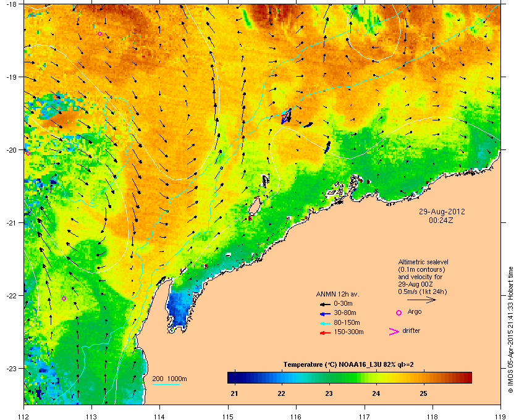Select the Argo float marker at 112°E, 20°S
The height and width of the screenshot is (420, 519).
point(28,153)
